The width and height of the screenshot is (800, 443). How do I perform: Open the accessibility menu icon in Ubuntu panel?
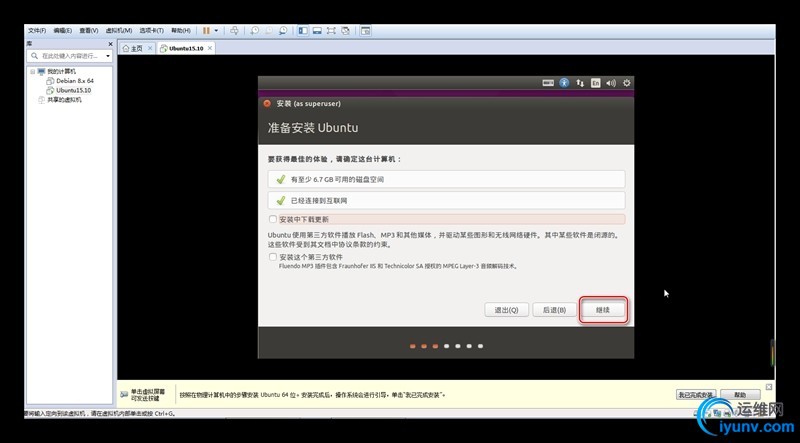[564, 83]
